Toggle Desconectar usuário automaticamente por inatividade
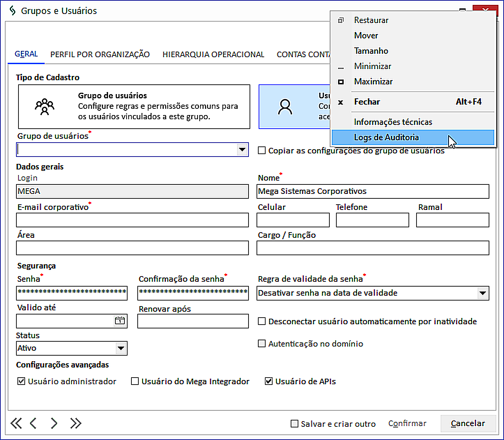Viewport: 504px width, 440px height. 262,321
